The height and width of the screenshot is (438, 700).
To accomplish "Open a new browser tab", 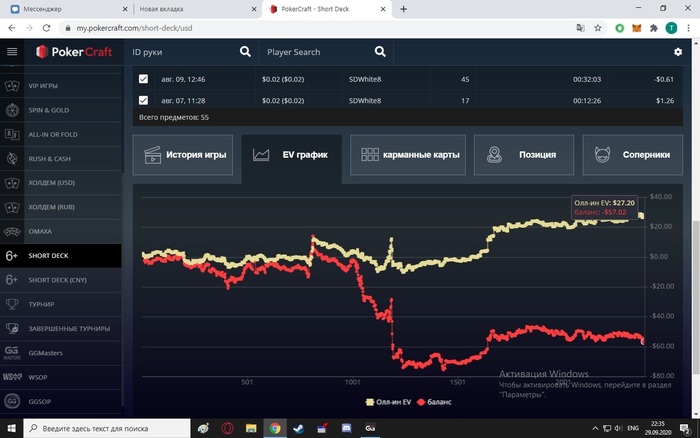I will 403,9.
